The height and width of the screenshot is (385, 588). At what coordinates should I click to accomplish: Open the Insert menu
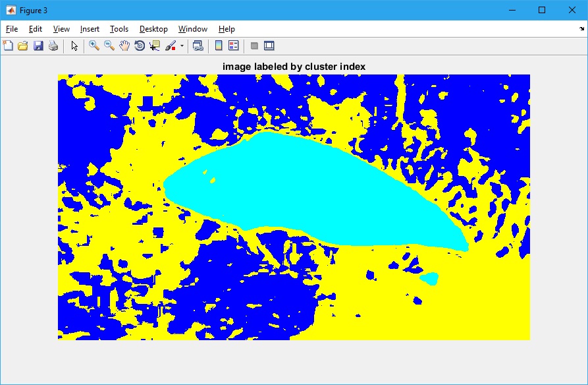tap(90, 29)
